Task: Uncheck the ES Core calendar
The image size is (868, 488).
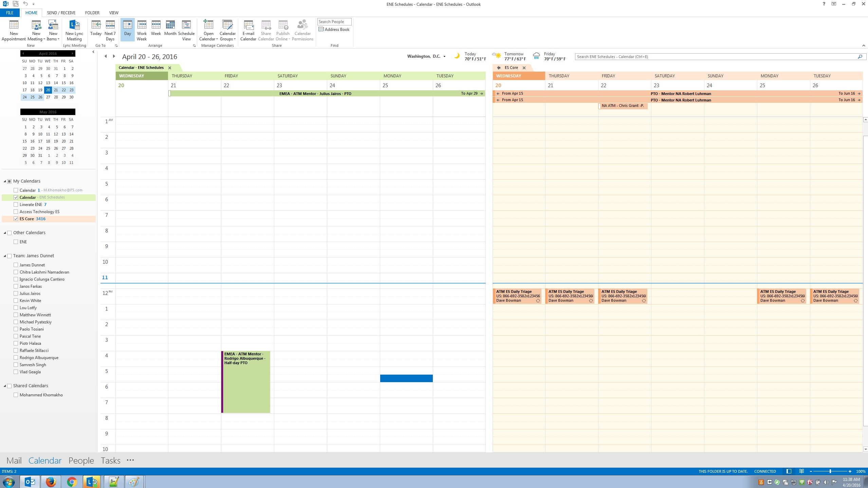Action: coord(16,219)
